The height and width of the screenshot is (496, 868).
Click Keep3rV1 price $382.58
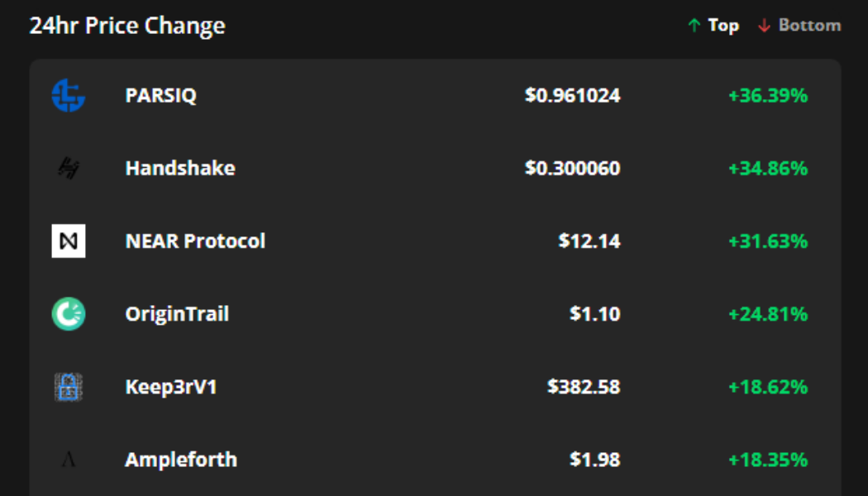(x=584, y=387)
